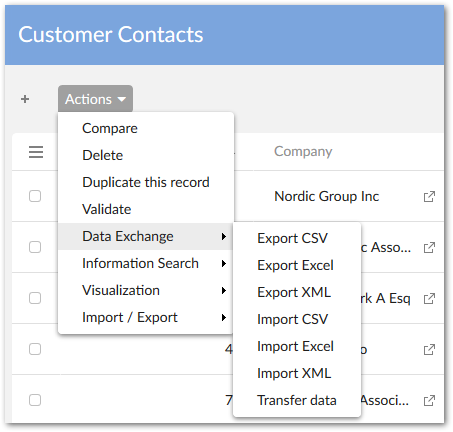Tick the checkbox in the fourth table row
Screen dimensions: 453x432
(35, 349)
